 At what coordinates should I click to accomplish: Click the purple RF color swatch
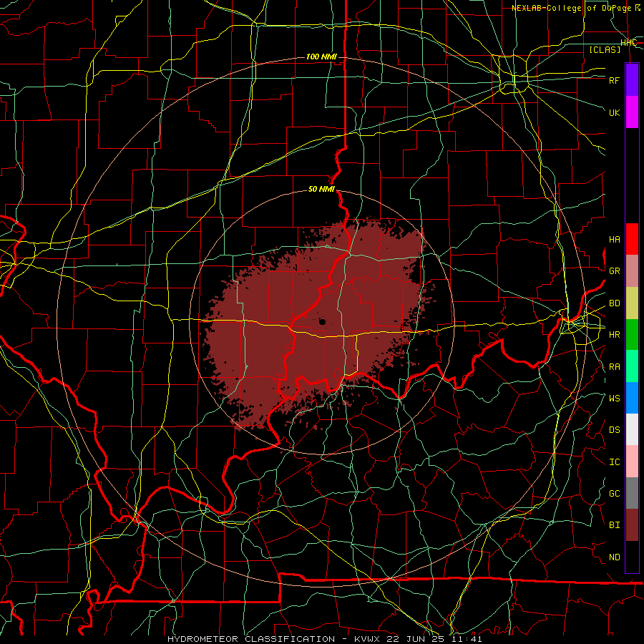632,80
